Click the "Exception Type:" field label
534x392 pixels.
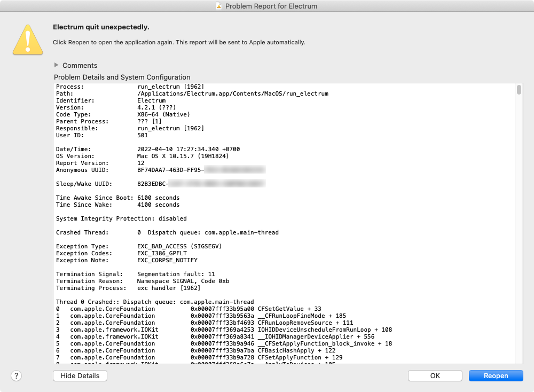[82, 246]
